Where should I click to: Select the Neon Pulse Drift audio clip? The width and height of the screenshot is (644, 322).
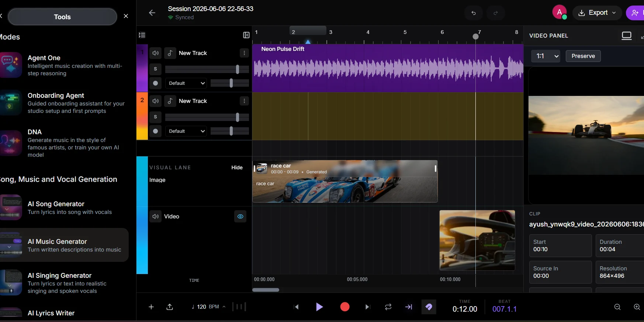point(388,68)
